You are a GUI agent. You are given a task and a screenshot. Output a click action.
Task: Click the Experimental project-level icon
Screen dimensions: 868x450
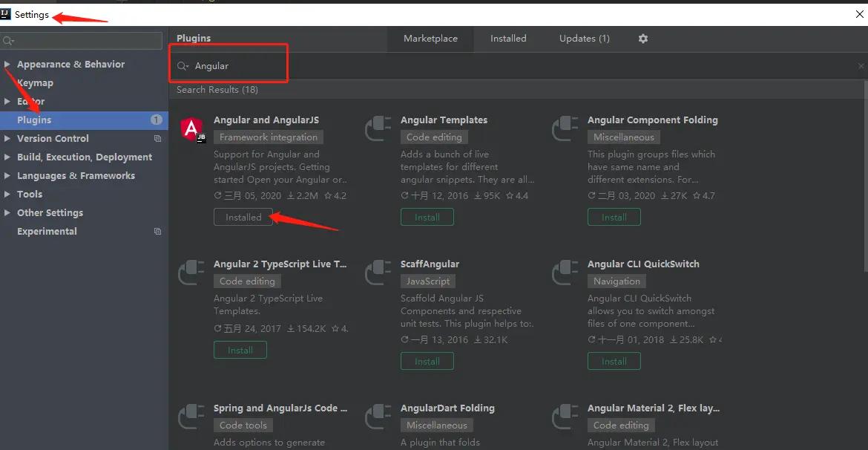coord(157,232)
